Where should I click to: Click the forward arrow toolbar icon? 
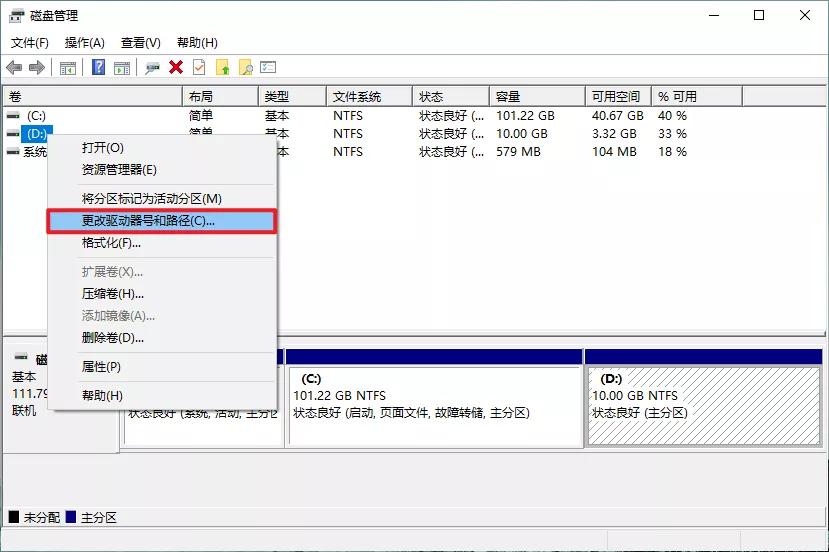(36, 67)
